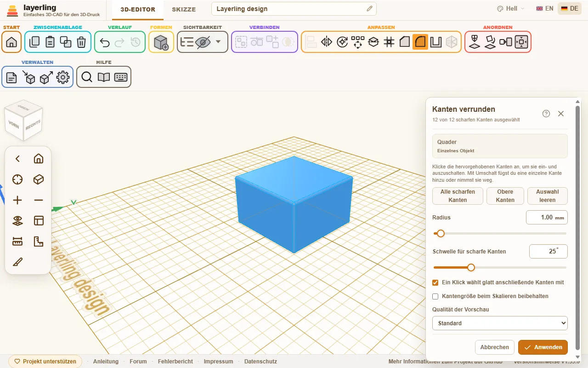Open the Qualität der Vorschau dropdown

click(500, 323)
